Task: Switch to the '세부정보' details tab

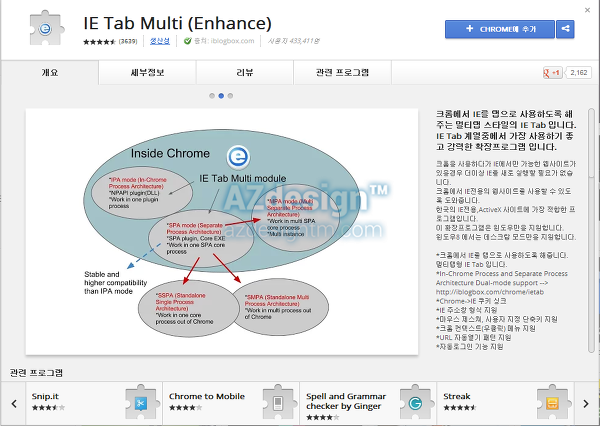Action: click(147, 72)
